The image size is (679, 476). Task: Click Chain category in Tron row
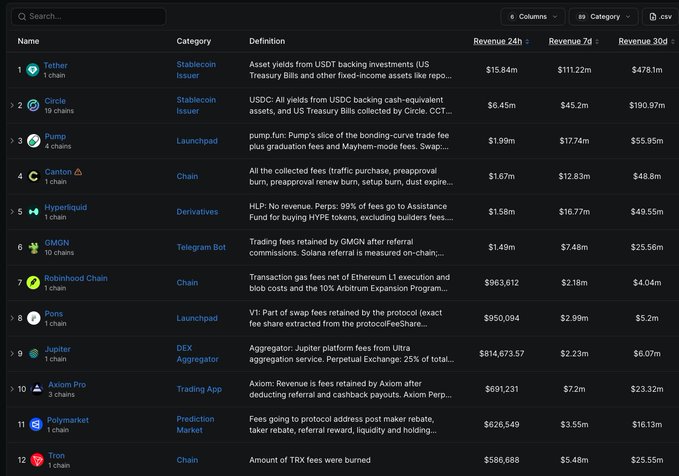point(187,460)
